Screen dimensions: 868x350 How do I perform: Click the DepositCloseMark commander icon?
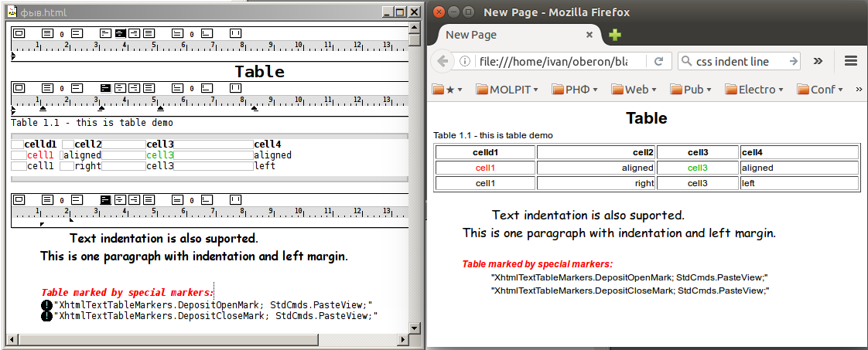[x=47, y=316]
